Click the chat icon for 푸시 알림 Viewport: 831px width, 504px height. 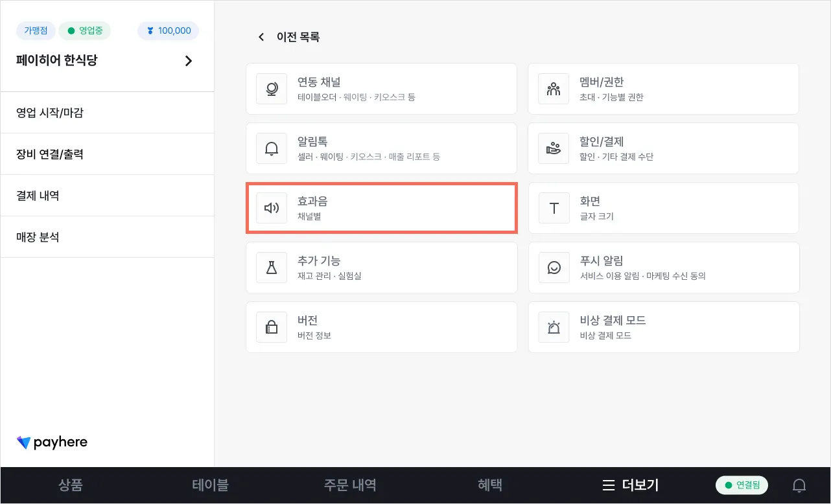(554, 268)
